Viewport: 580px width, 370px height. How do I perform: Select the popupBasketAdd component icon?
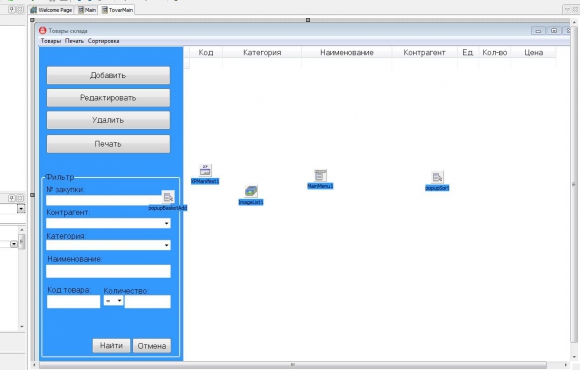168,197
